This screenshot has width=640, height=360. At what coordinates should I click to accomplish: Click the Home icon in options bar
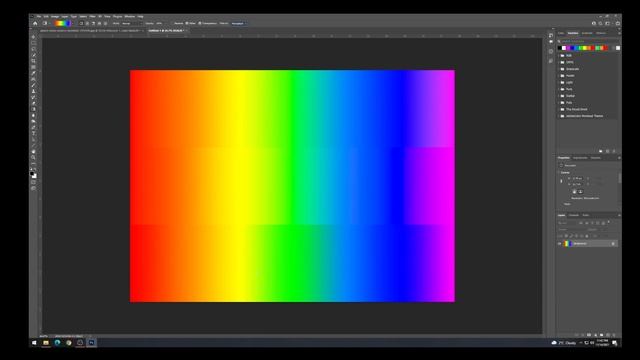coord(35,23)
